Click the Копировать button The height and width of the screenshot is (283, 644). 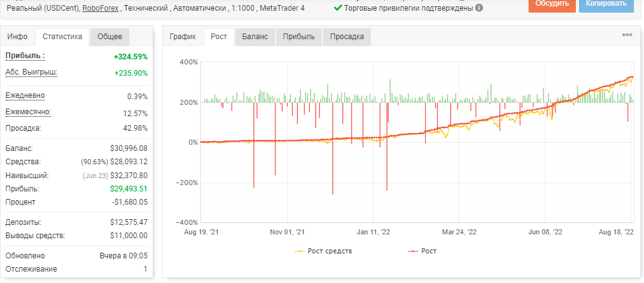[x=606, y=4]
